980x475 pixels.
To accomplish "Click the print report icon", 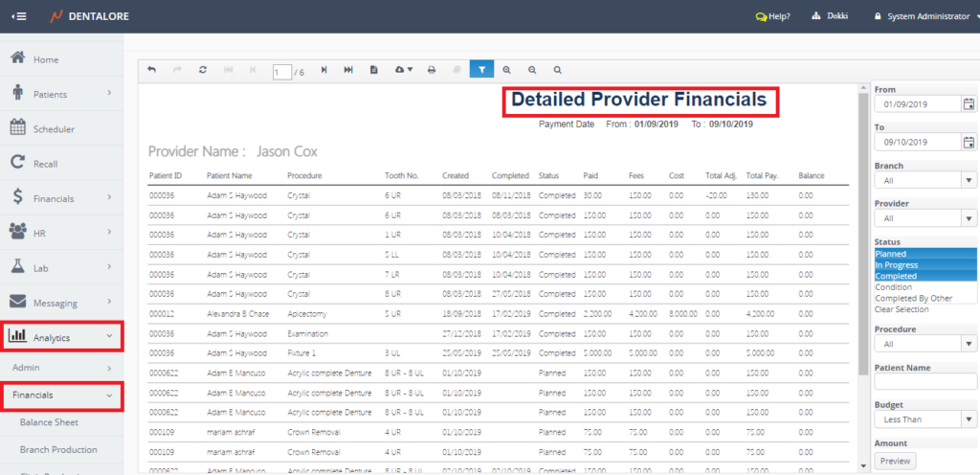I will click(x=432, y=70).
